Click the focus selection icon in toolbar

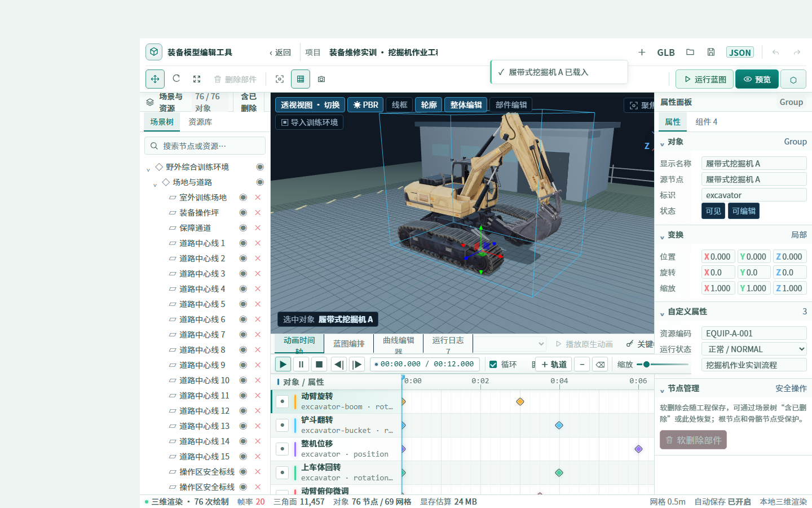280,79
